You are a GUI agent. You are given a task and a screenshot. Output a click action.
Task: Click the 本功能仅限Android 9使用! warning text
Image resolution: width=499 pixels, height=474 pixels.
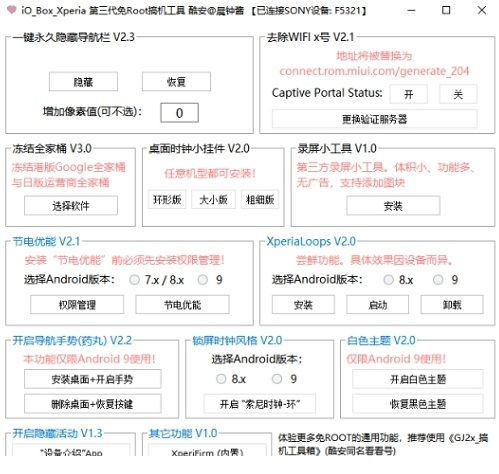89,359
